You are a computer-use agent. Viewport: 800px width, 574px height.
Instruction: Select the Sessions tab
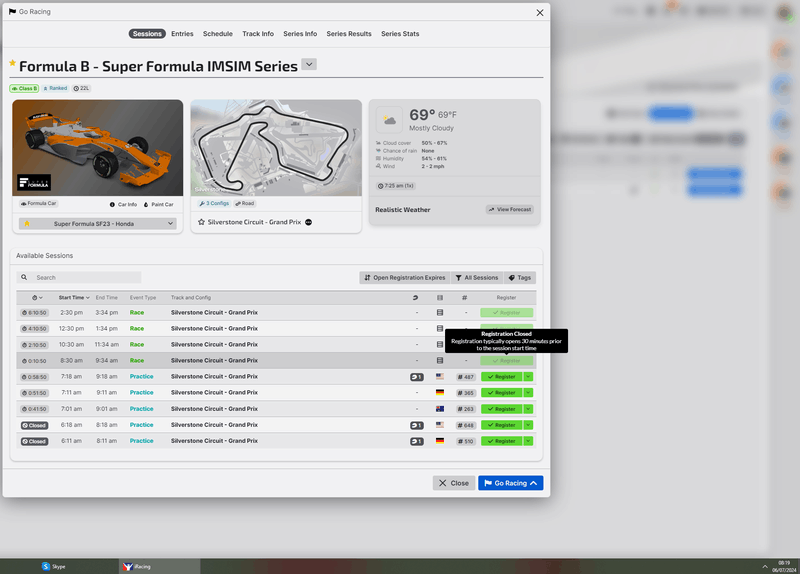(x=147, y=34)
